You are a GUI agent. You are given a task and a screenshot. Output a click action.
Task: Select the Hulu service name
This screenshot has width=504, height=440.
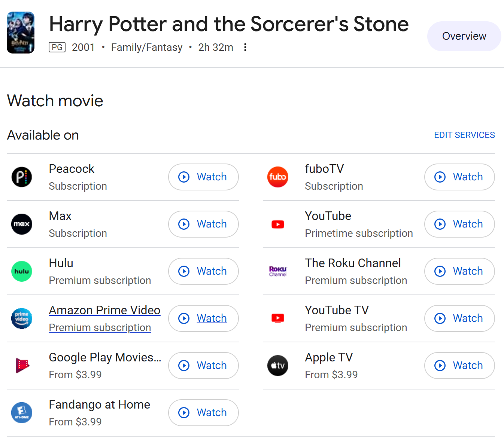[x=61, y=263]
